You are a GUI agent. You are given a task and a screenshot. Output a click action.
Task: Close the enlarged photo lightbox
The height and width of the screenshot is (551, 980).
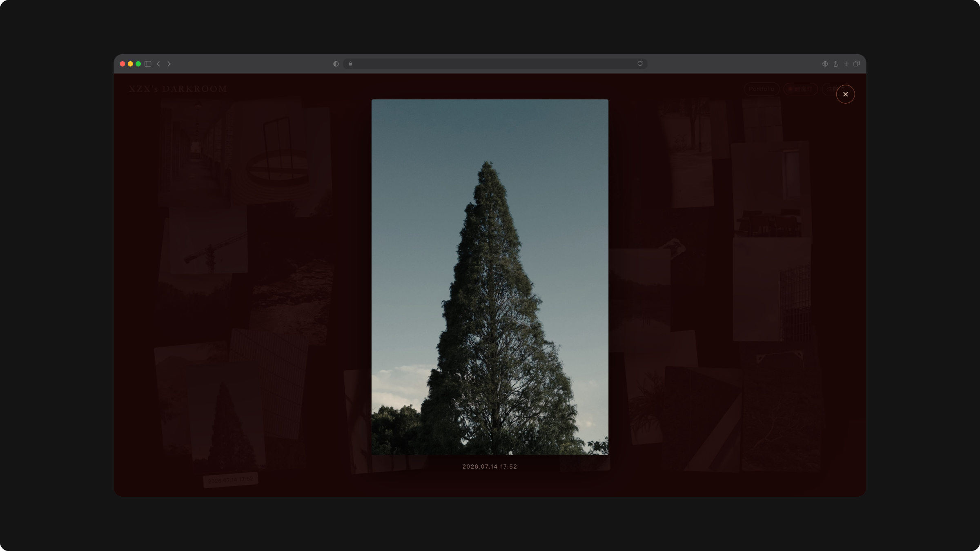tap(845, 94)
